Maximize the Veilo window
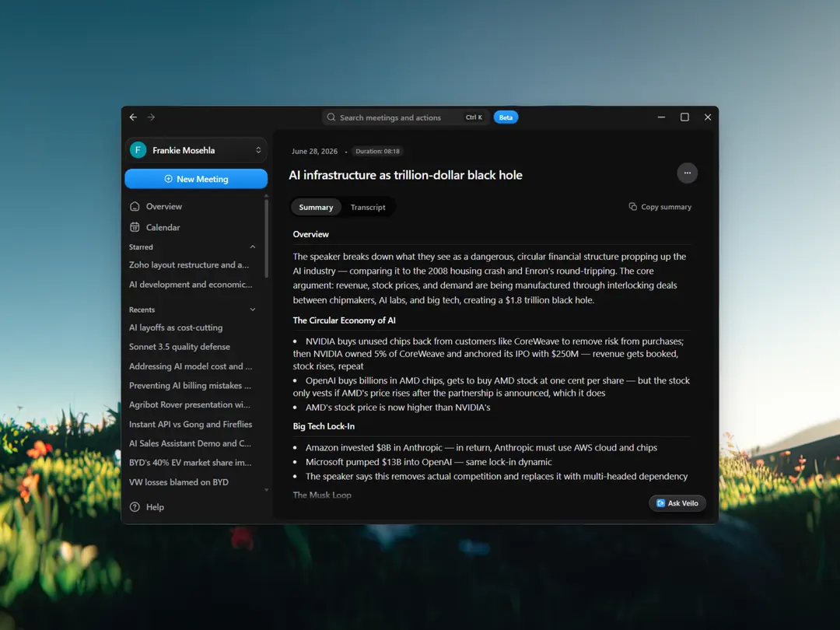This screenshot has width=840, height=630. [x=684, y=117]
